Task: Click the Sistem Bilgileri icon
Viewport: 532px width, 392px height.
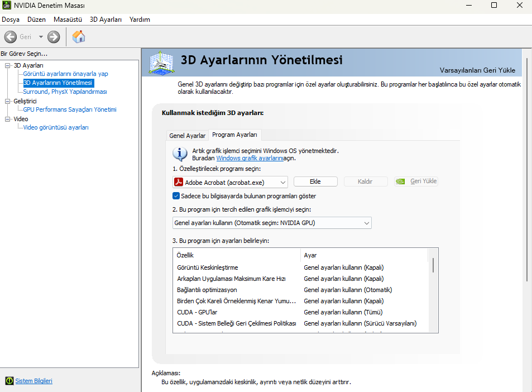Action: pyautogui.click(x=9, y=381)
